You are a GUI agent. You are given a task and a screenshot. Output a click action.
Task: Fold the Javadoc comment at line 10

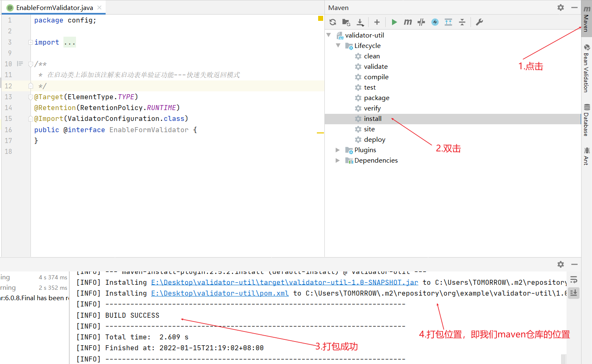click(30, 64)
